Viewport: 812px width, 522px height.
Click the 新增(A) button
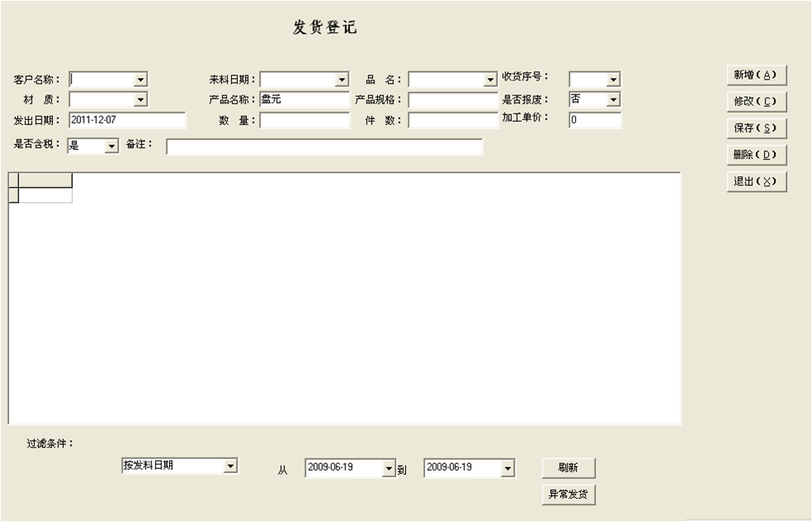tap(756, 75)
